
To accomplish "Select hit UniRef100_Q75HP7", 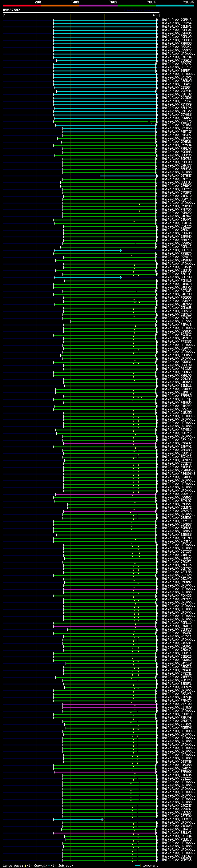I will [176, 193].
